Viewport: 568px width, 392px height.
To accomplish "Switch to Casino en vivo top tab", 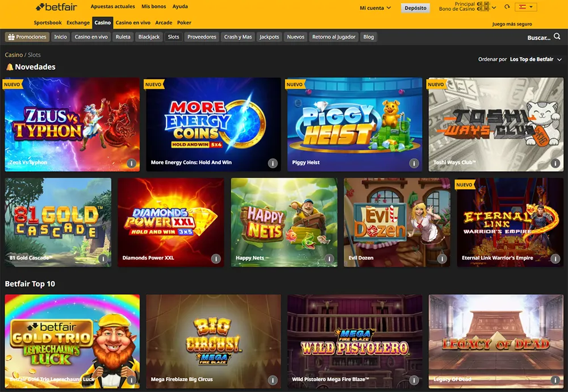I will (x=133, y=23).
